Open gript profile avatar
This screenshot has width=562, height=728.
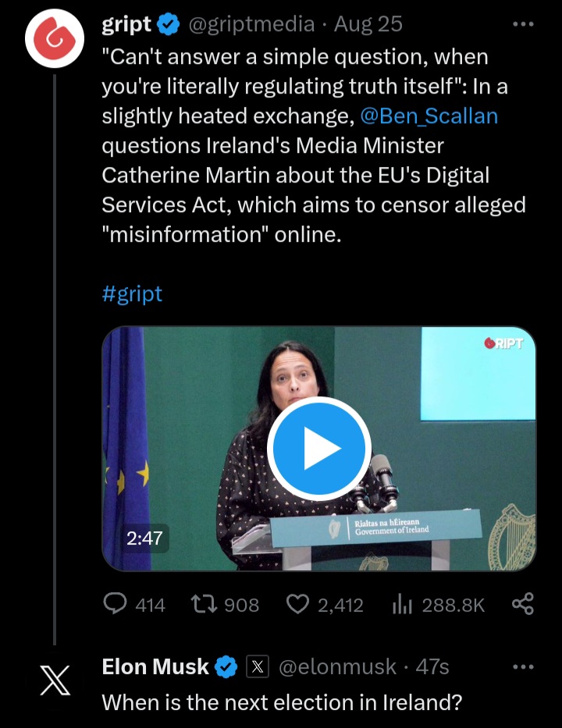(x=54, y=38)
